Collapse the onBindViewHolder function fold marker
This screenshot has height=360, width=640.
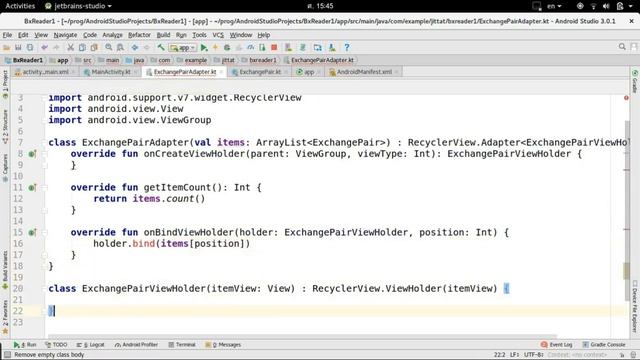[45, 233]
